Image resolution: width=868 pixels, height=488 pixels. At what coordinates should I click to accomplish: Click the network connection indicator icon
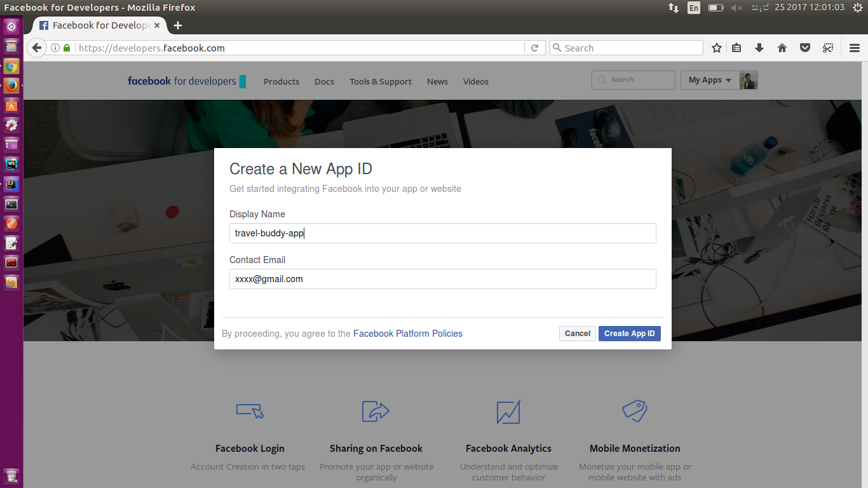[x=674, y=8]
